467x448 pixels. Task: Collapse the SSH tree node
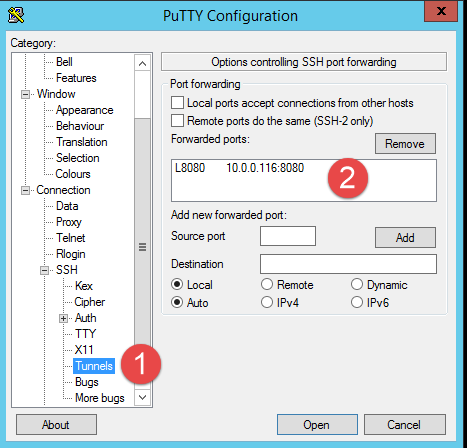pos(44,270)
